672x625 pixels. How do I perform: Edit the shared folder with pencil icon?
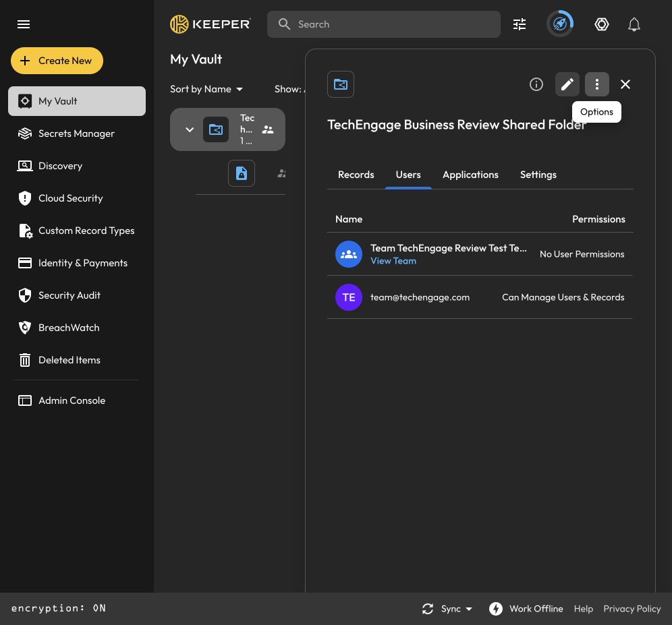point(567,84)
